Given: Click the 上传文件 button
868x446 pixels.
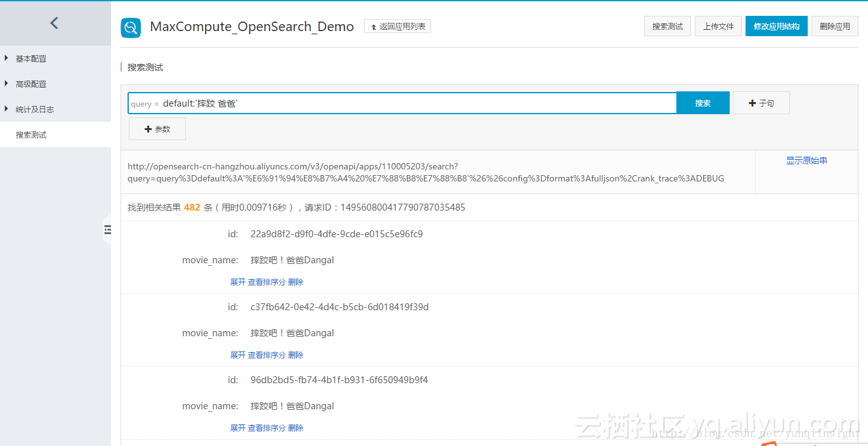Looking at the screenshot, I should coord(718,26).
